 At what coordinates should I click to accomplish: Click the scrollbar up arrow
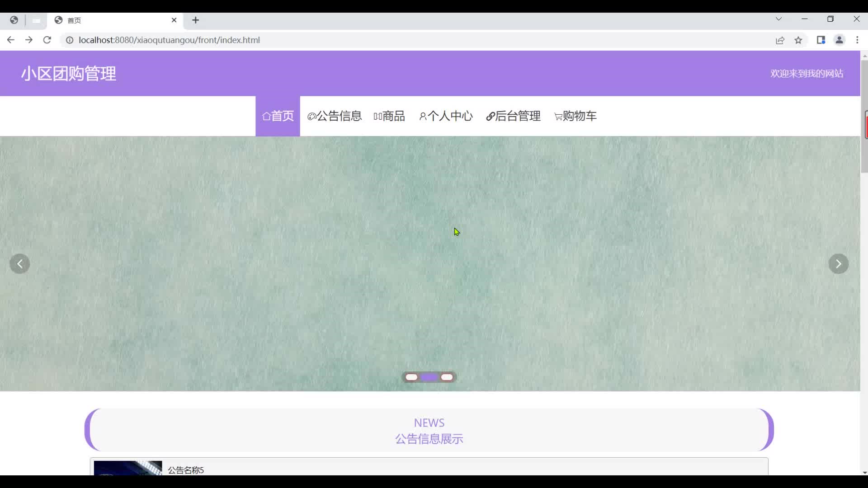point(864,56)
